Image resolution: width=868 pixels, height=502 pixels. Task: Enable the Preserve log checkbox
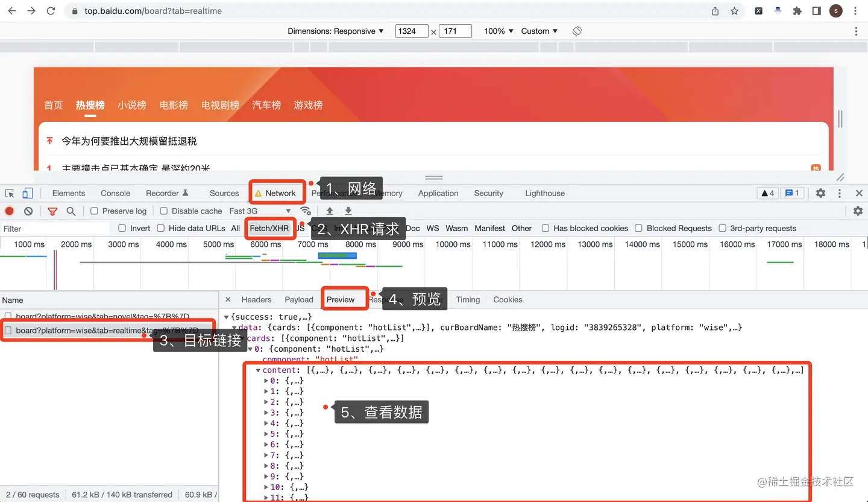[x=94, y=211]
